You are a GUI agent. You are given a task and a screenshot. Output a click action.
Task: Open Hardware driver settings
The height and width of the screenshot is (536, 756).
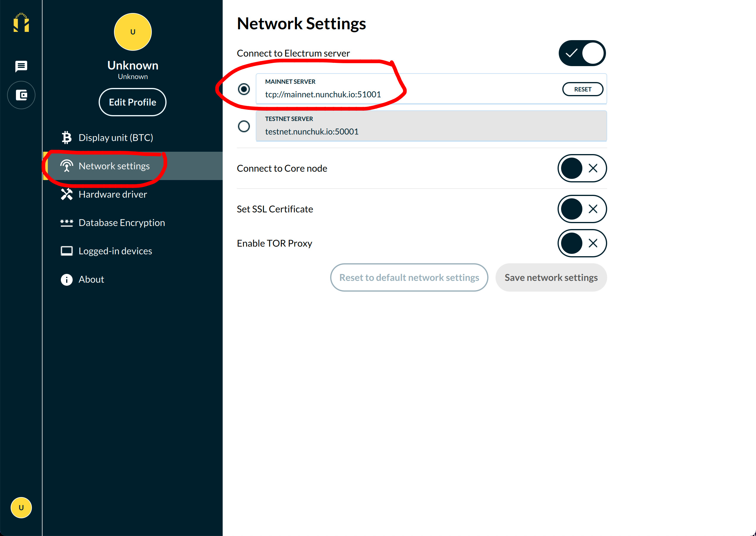(133, 195)
